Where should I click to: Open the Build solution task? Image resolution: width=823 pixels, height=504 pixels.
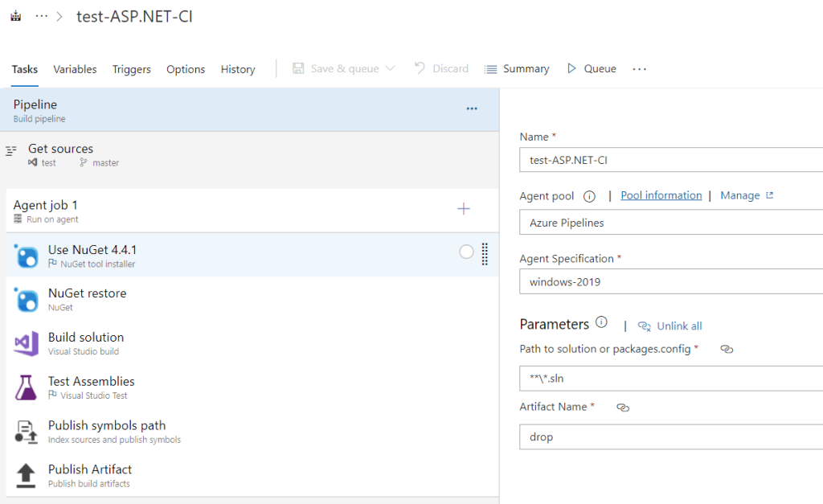tap(252, 343)
